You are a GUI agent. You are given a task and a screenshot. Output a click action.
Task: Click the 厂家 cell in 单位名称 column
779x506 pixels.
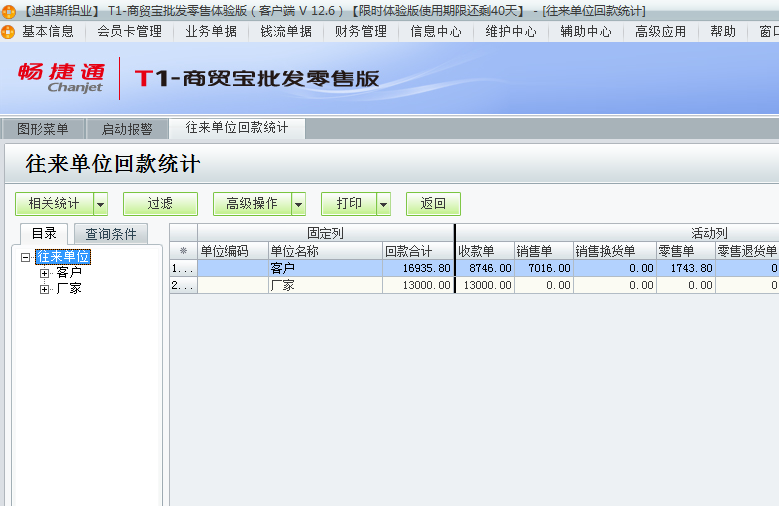click(x=325, y=285)
